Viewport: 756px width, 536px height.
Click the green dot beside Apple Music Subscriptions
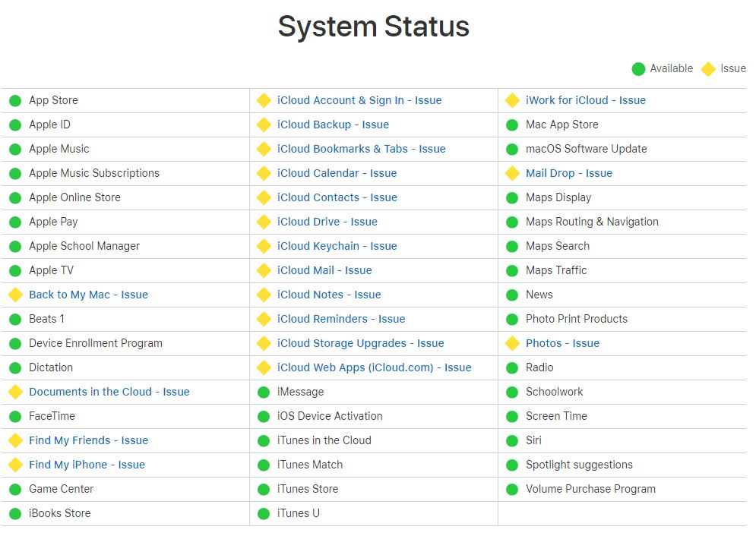point(15,173)
